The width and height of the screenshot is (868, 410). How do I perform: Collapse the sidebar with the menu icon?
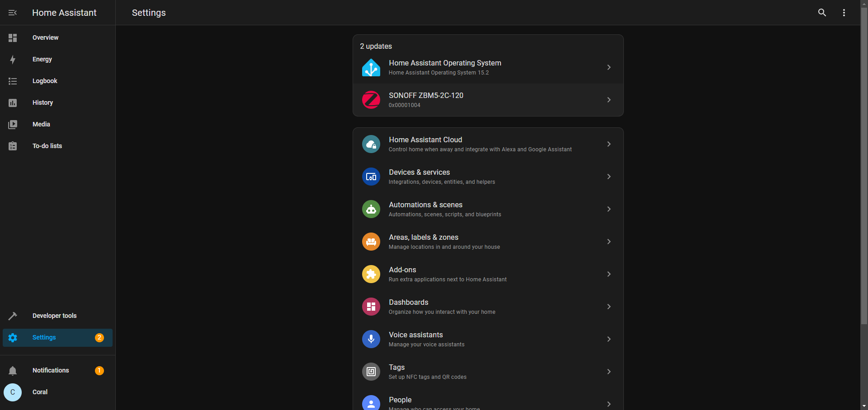click(13, 13)
